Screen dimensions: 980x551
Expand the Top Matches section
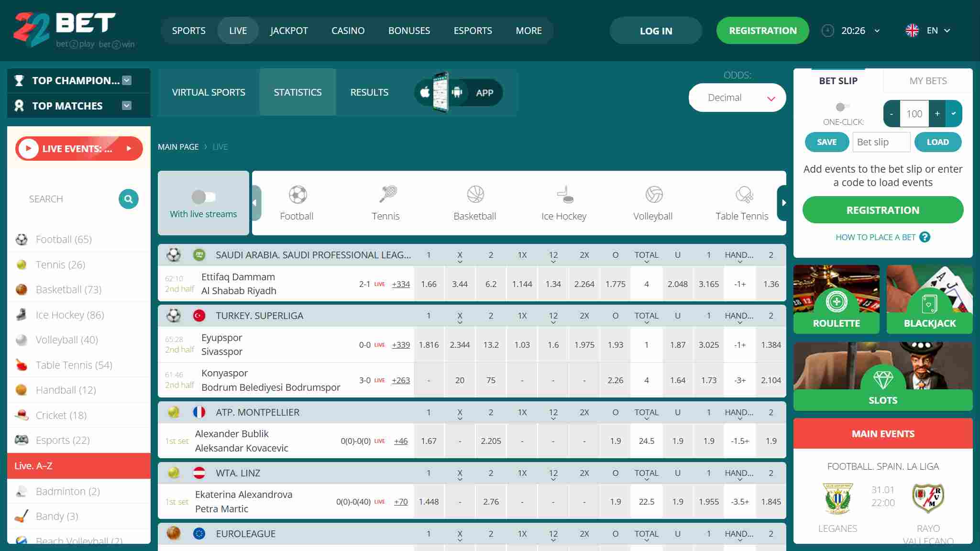[x=127, y=106]
